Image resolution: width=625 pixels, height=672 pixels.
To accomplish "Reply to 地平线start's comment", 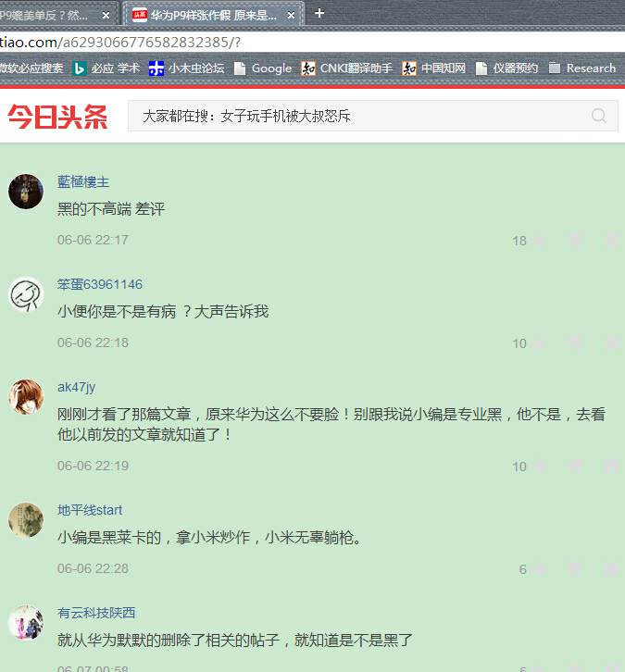I will tap(575, 568).
